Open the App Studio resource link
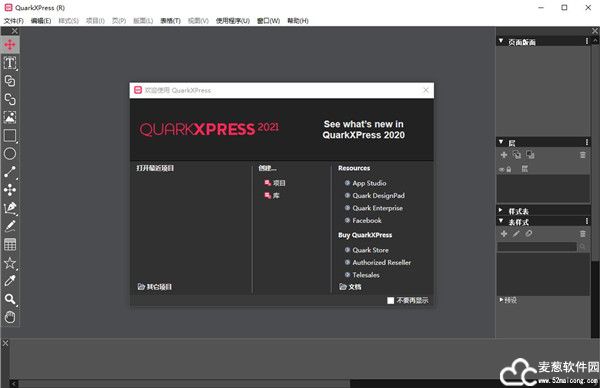Screen dimensions: 600x388 click(x=369, y=183)
